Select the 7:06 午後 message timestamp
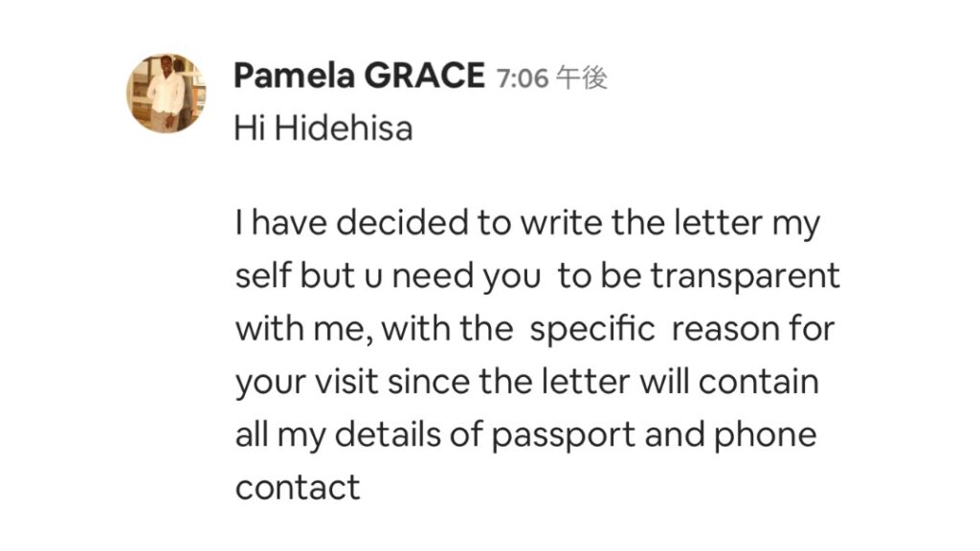 tap(552, 78)
